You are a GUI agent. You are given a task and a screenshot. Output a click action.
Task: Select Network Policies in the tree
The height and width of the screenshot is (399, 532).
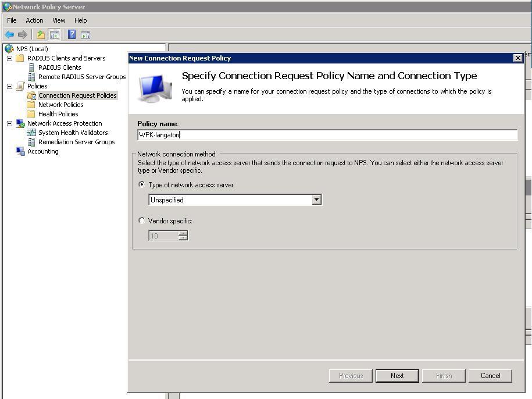coord(60,105)
